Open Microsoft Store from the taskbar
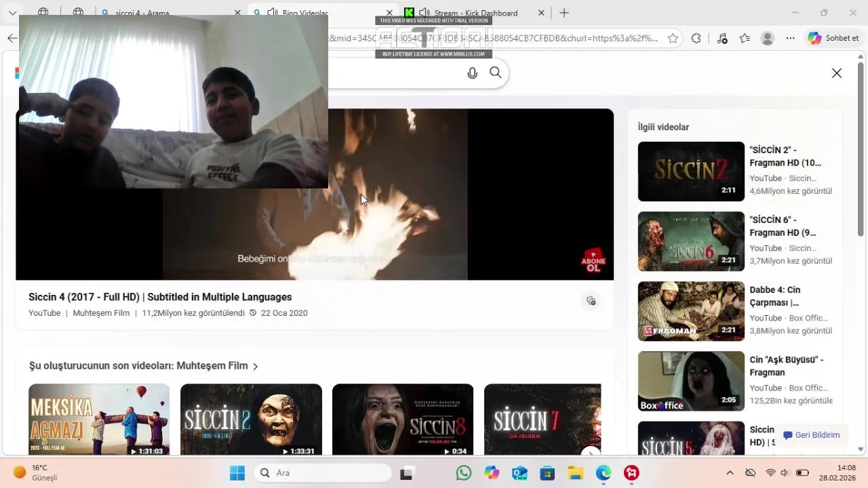This screenshot has height=488, width=868. tap(547, 473)
